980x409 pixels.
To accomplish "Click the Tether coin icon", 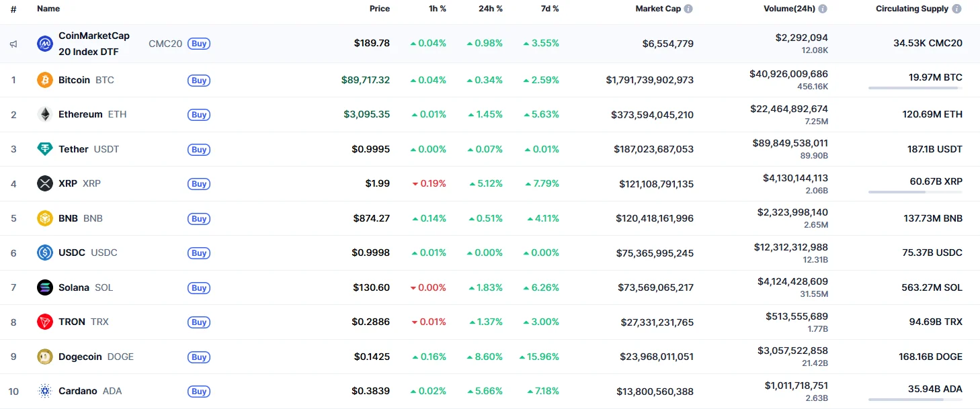I will point(45,149).
